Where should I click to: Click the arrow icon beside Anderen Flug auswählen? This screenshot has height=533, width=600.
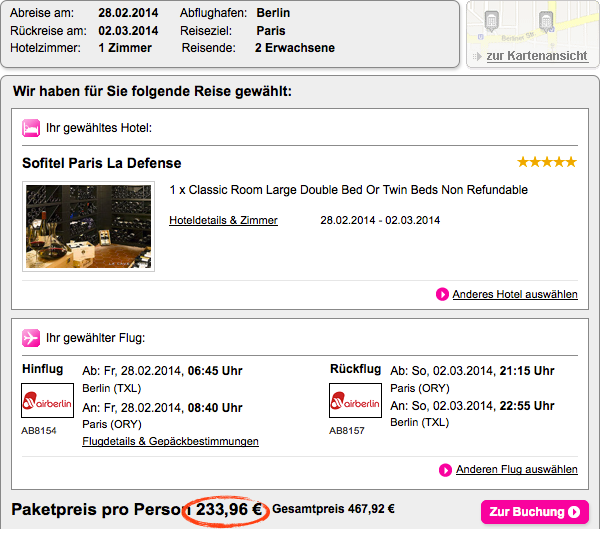(x=445, y=470)
